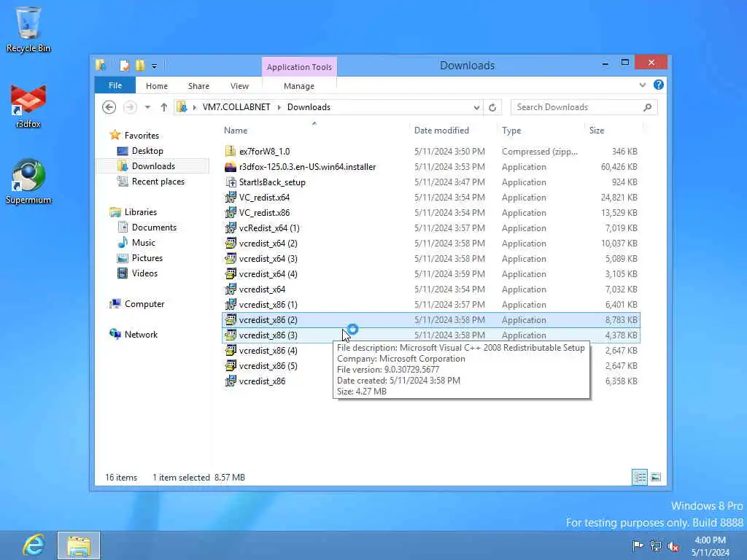Click the New folder quick access icon

tap(140, 66)
